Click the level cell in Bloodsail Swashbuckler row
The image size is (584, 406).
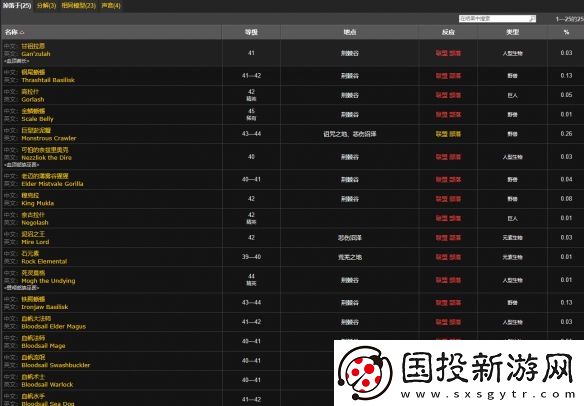coord(251,361)
